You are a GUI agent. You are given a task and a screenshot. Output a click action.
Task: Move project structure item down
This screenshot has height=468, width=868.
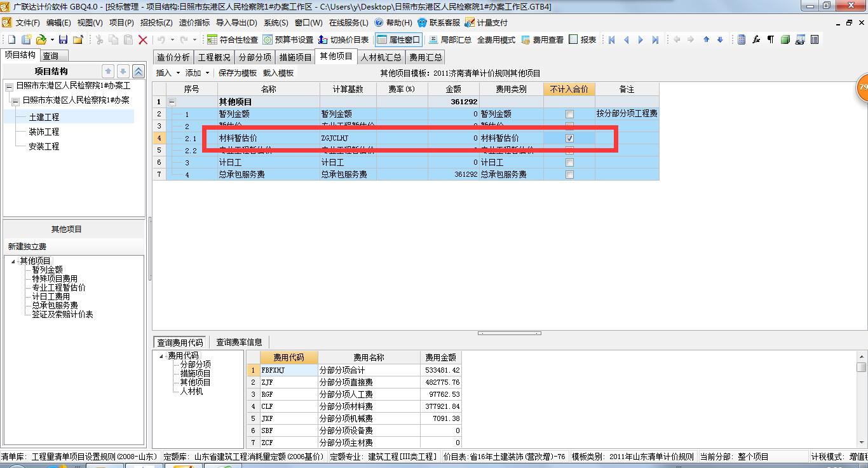point(123,71)
